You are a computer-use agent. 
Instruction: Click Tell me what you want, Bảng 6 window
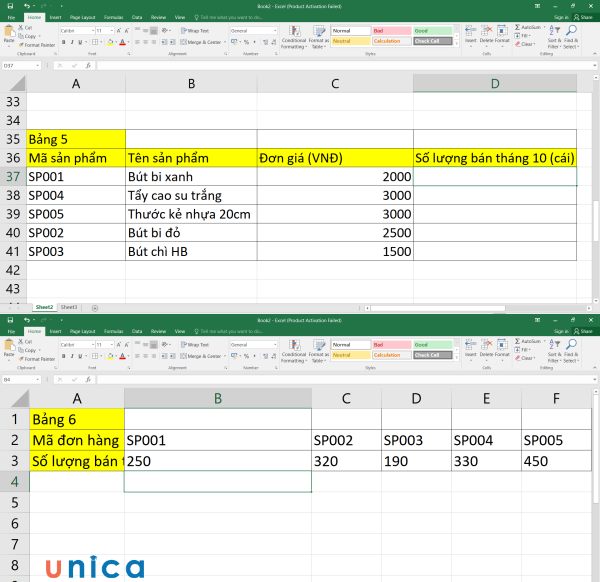pyautogui.click(x=228, y=331)
